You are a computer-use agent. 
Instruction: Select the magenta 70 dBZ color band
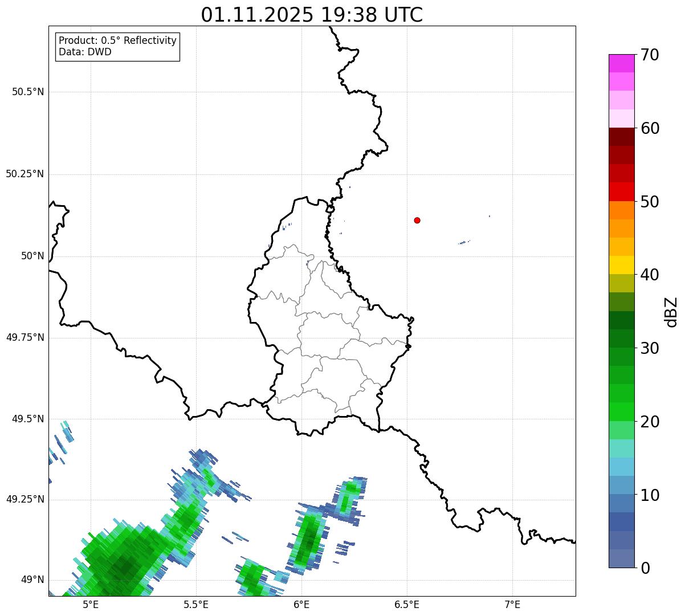pos(622,63)
